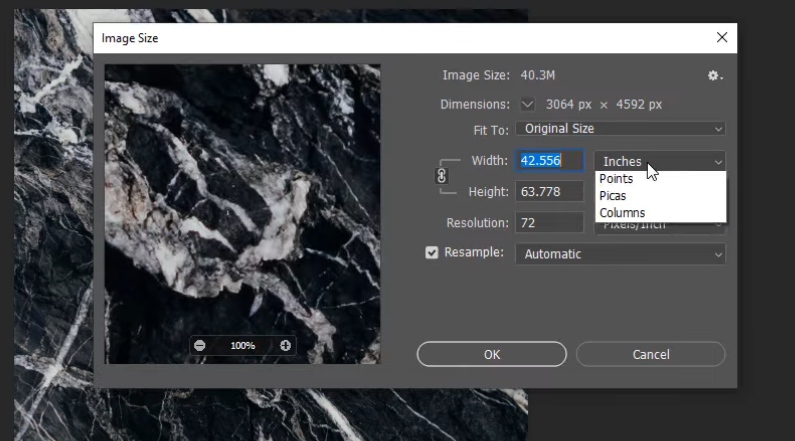
Task: Click the 100% preview zoom label
Action: pyautogui.click(x=242, y=345)
